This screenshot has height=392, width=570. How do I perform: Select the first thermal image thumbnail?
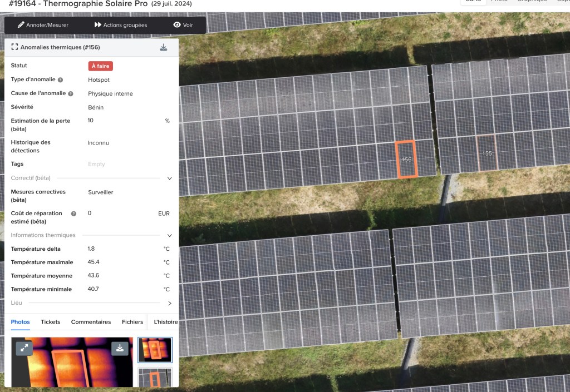pyautogui.click(x=155, y=350)
